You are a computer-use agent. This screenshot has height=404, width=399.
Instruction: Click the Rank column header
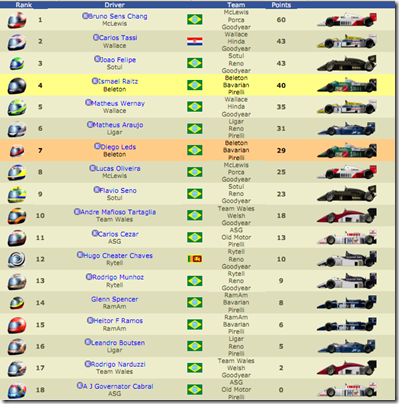pos(24,5)
